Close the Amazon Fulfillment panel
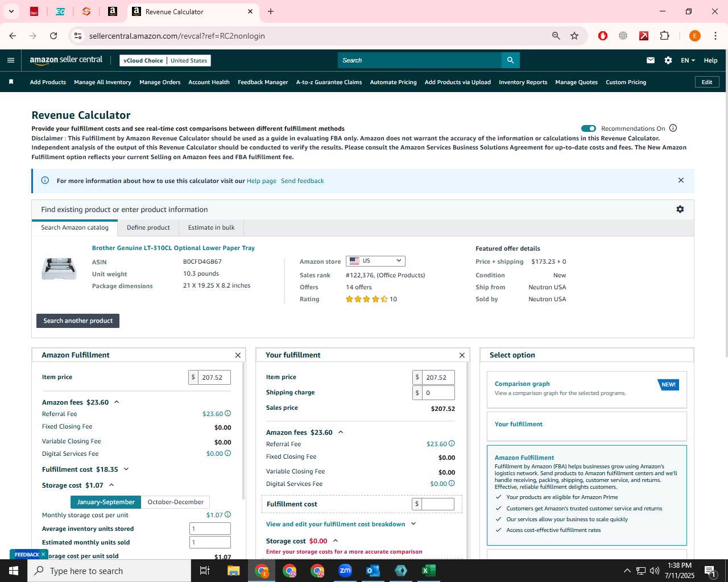728x582 pixels. (x=238, y=355)
